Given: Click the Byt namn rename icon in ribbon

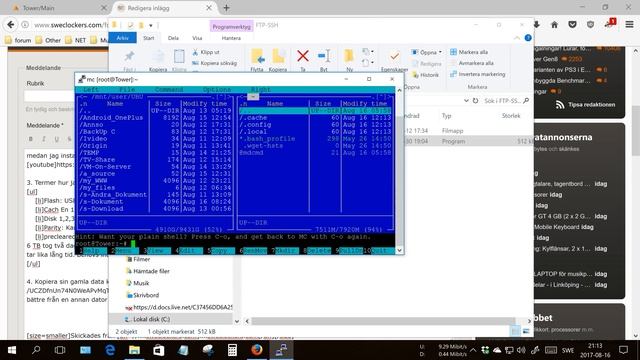Looking at the screenshot, I should [324, 56].
